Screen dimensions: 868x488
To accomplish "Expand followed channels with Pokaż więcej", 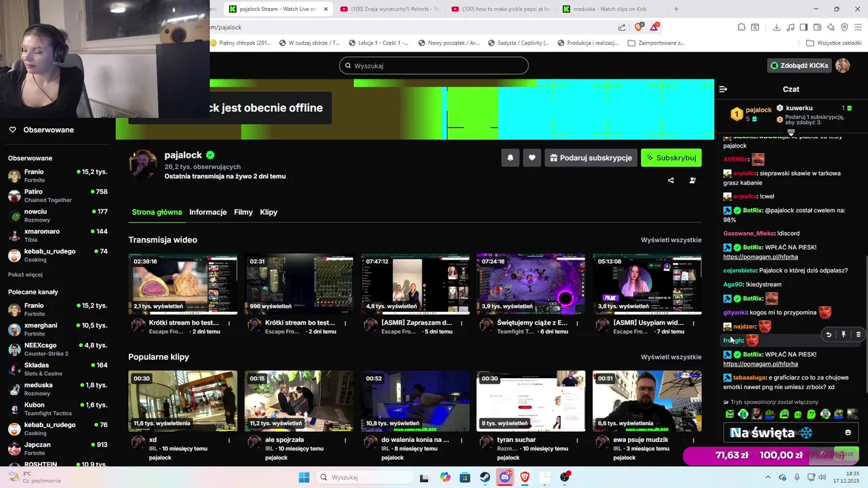I will pos(25,274).
